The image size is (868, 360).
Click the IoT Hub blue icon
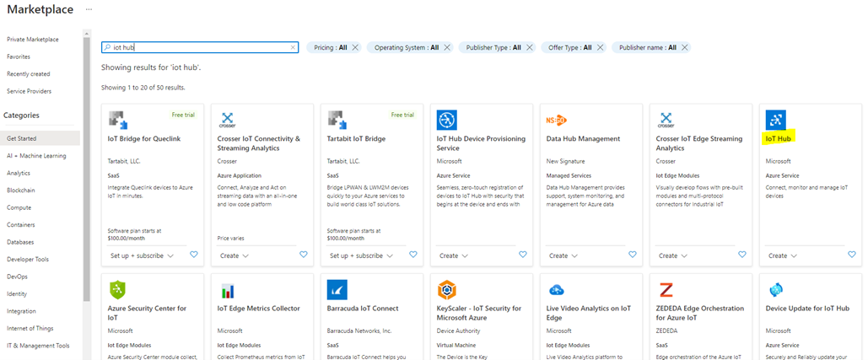[x=775, y=120]
